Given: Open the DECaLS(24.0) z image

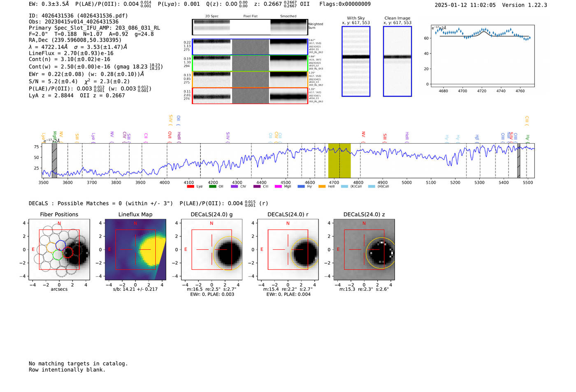Looking at the screenshot, I should click(364, 250).
